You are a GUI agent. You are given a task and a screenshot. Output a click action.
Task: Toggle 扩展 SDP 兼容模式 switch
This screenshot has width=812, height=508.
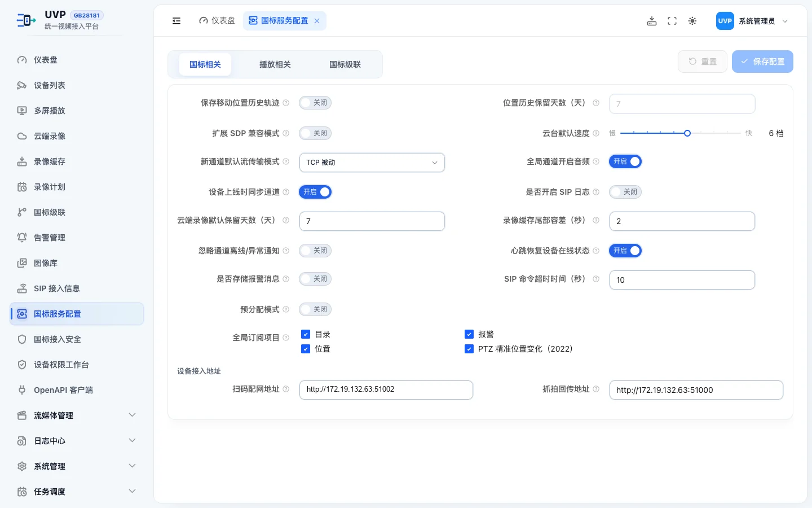tap(315, 133)
